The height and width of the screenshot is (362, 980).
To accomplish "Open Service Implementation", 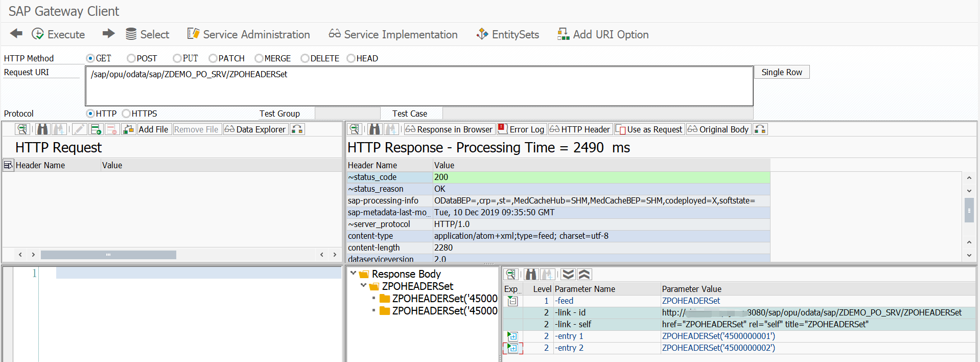I will (x=393, y=34).
